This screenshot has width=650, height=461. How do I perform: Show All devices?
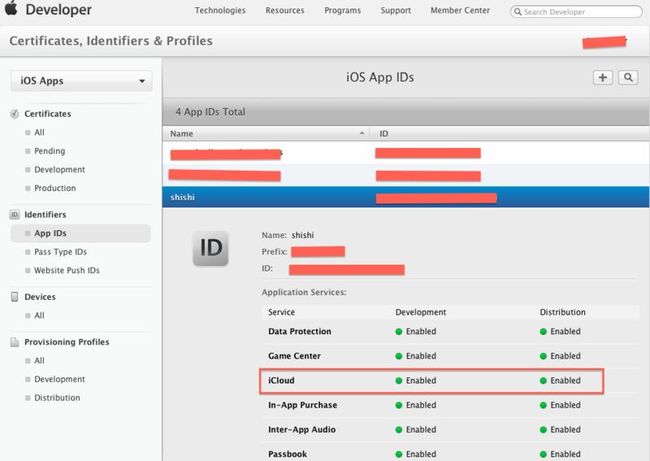coord(39,315)
